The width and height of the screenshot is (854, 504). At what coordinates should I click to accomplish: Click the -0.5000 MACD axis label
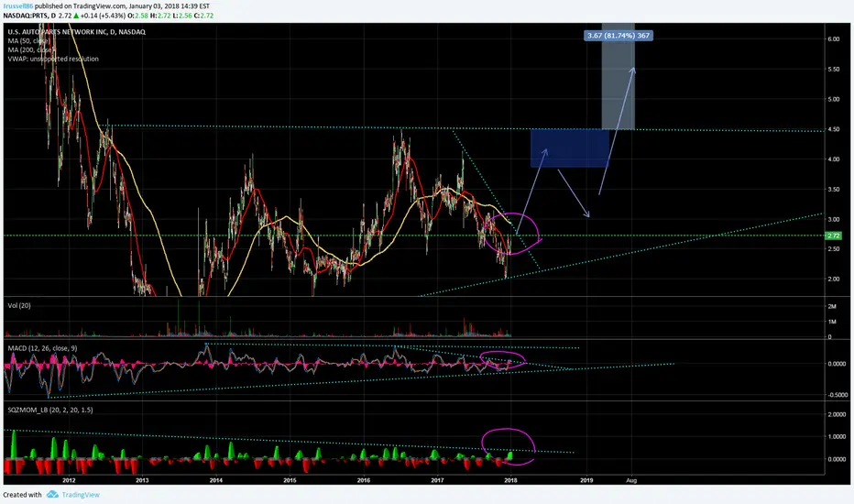[837, 395]
